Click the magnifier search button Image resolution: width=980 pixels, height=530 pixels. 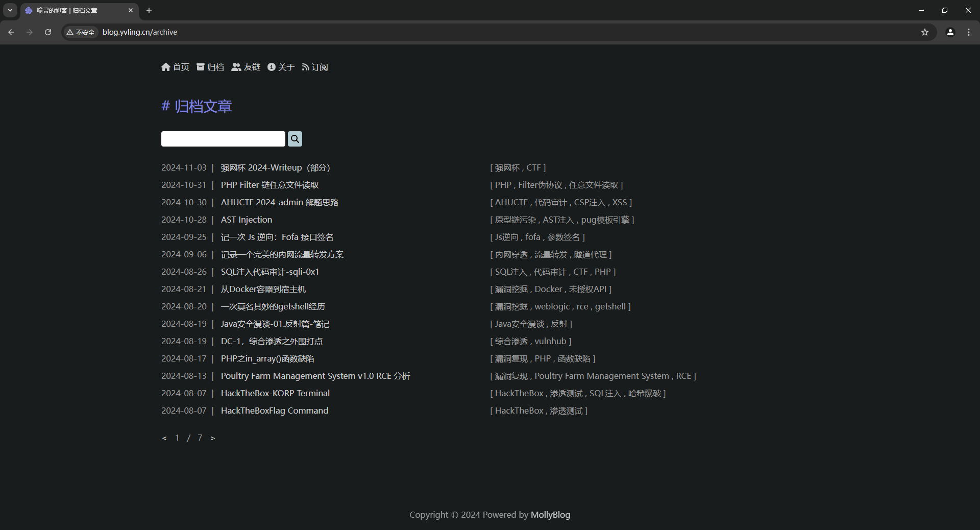click(295, 139)
